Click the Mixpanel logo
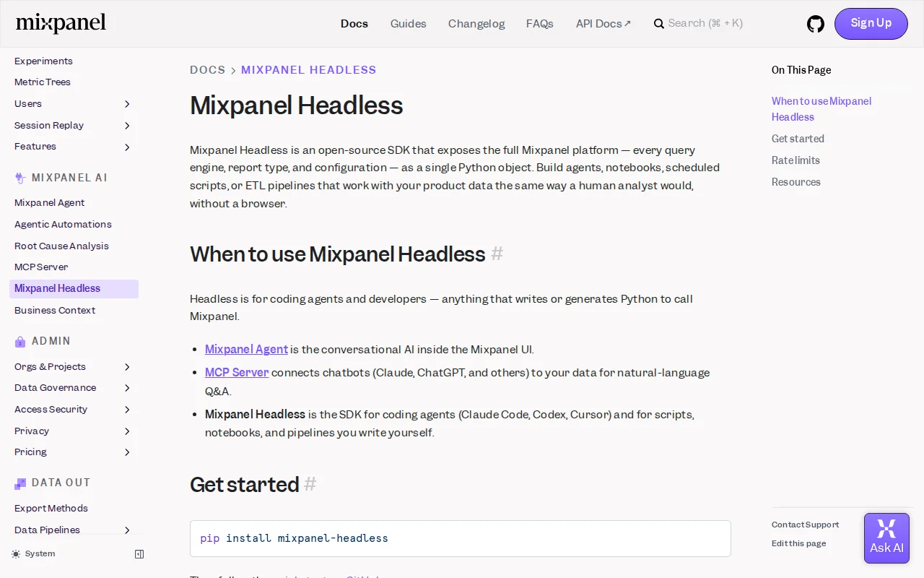The image size is (924, 578). point(61,23)
